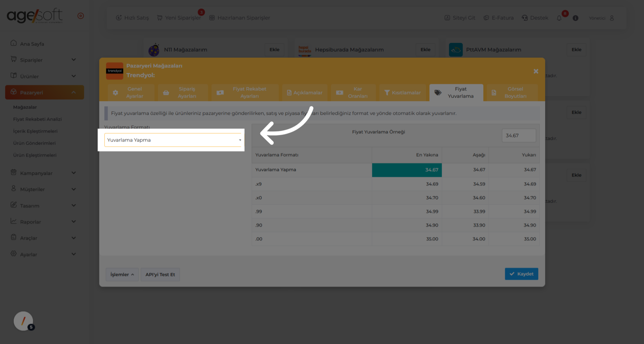Click Ekle for N11 Mağazalarım
This screenshot has width=644, height=344.
[x=274, y=50]
